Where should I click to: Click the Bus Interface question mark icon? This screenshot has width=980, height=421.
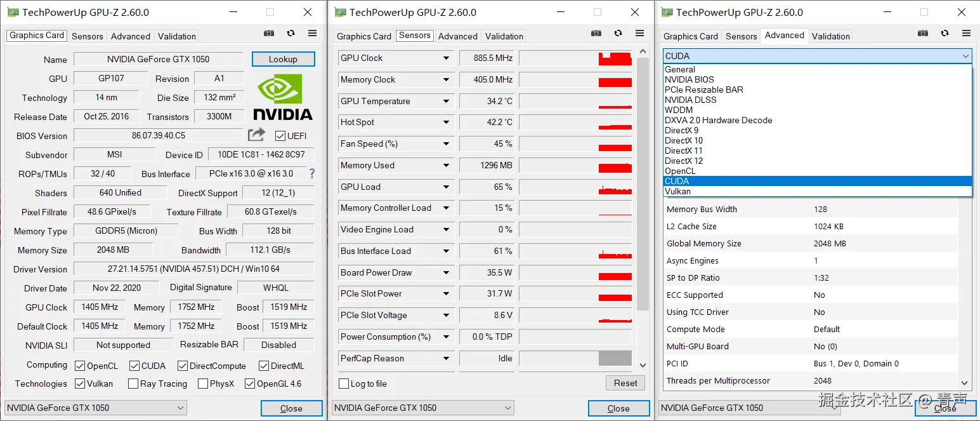(311, 173)
